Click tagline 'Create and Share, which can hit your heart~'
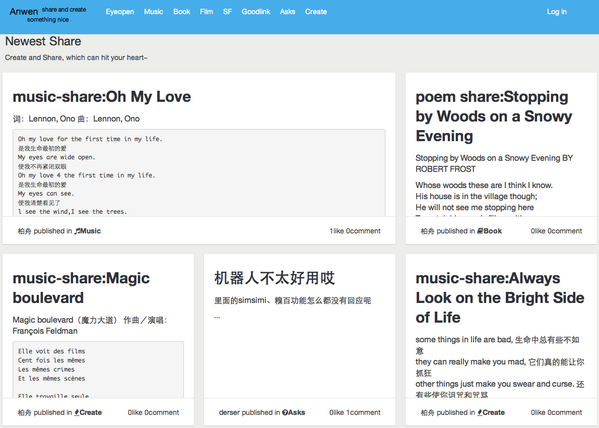Image resolution: width=599 pixels, height=428 pixels. pos(76,58)
